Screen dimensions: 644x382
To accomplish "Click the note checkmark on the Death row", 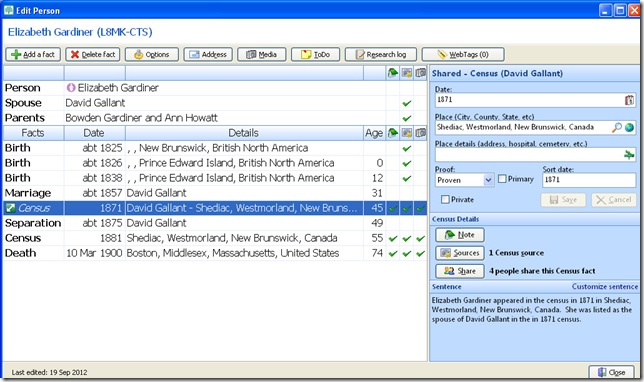I will click(x=393, y=254).
